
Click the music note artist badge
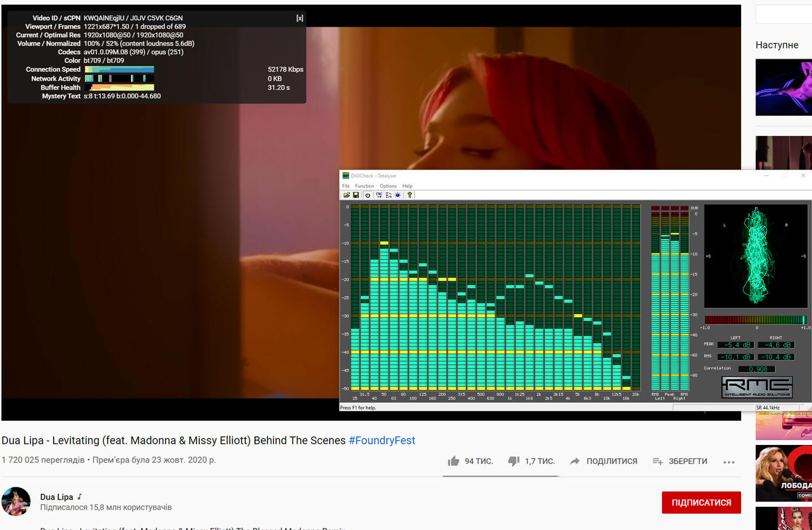(80, 496)
